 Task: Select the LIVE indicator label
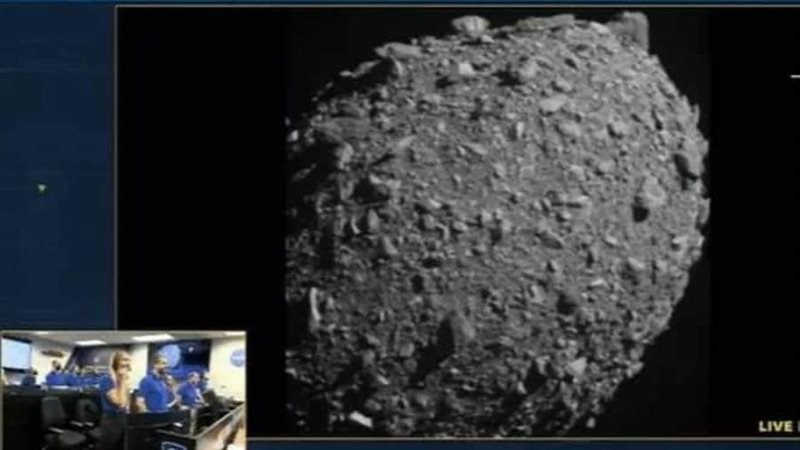(x=776, y=426)
